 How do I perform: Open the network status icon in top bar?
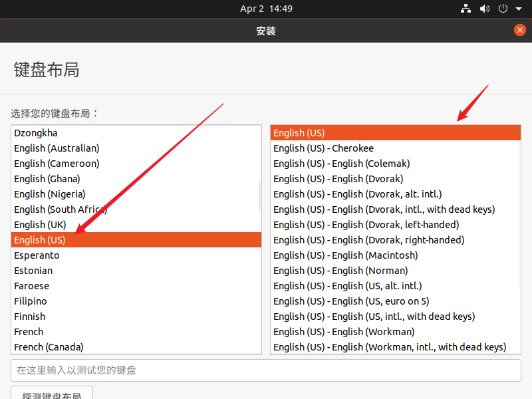pyautogui.click(x=465, y=9)
